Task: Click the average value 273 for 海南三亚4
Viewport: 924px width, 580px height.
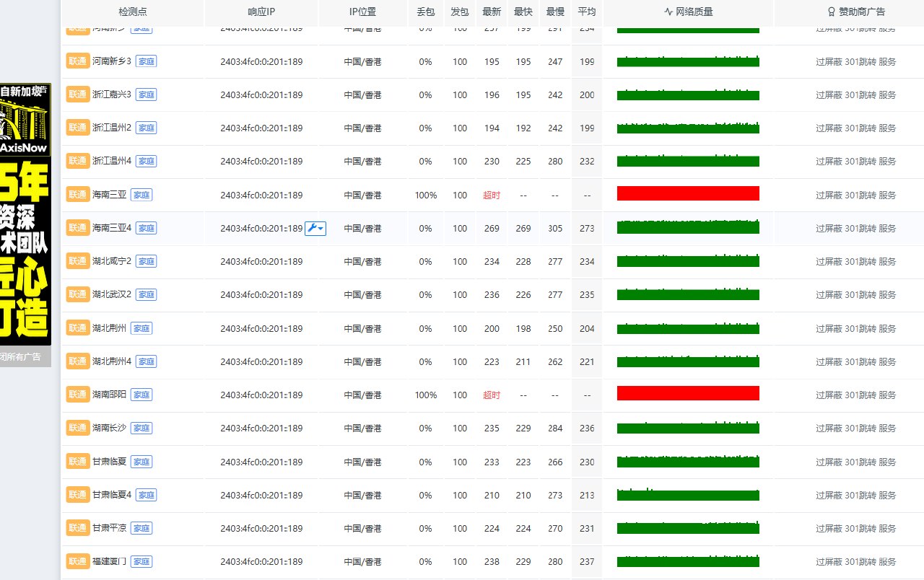Action: point(587,228)
